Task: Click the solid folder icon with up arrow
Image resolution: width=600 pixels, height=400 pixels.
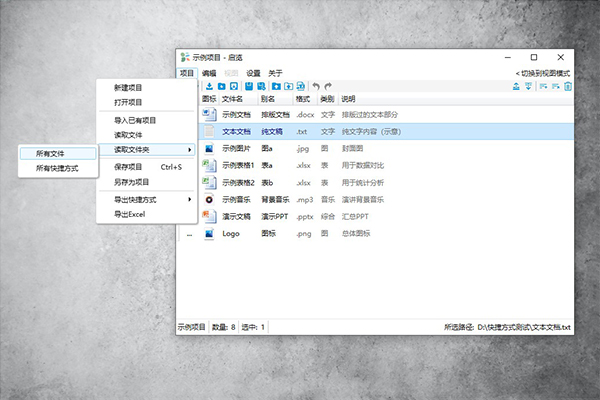Action: pos(276,86)
